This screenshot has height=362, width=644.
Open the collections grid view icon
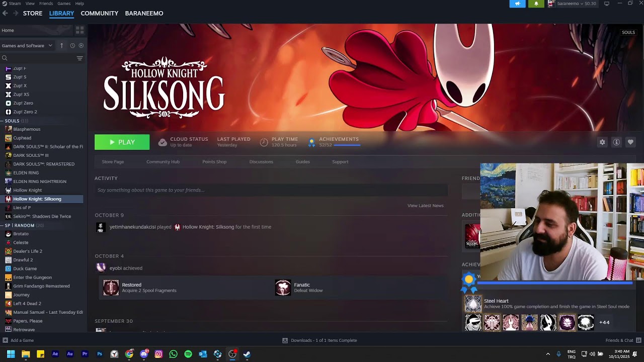[79, 30]
